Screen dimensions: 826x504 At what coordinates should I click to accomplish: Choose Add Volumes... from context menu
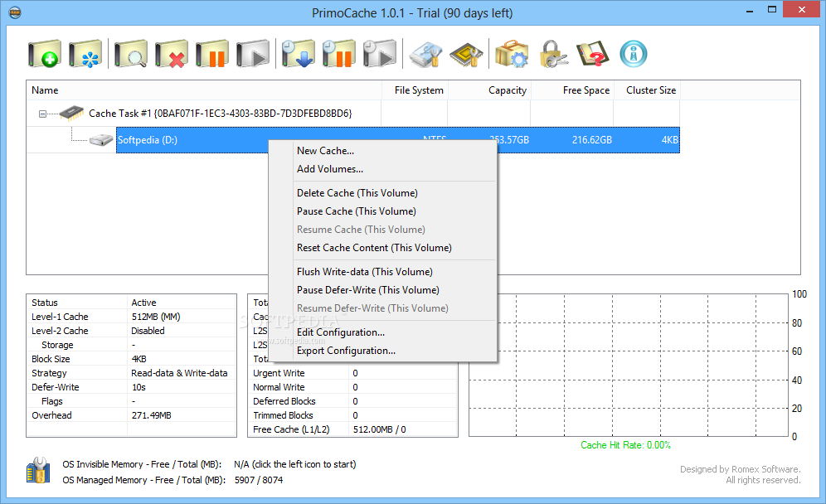(x=330, y=169)
